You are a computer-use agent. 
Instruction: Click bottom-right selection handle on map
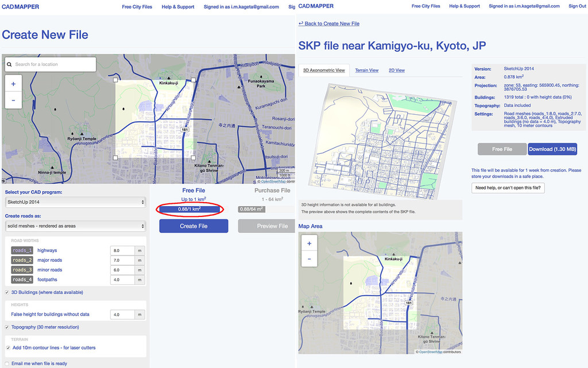pyautogui.click(x=193, y=158)
